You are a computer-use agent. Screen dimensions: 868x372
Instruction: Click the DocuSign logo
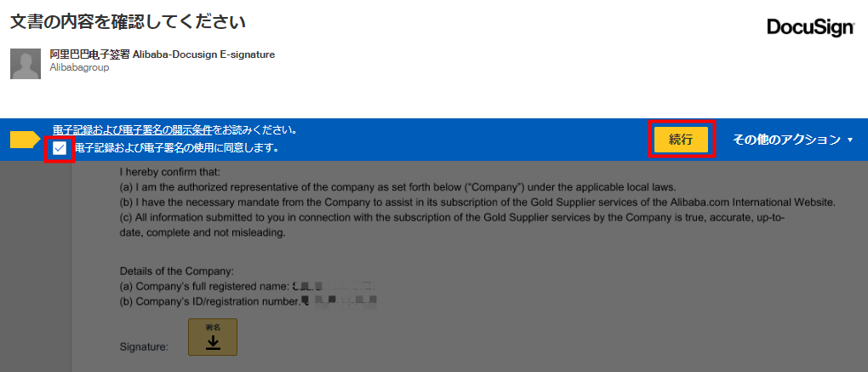pyautogui.click(x=810, y=28)
